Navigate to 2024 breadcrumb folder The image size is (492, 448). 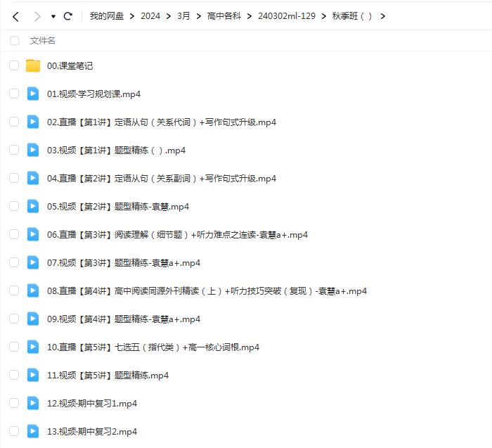150,16
